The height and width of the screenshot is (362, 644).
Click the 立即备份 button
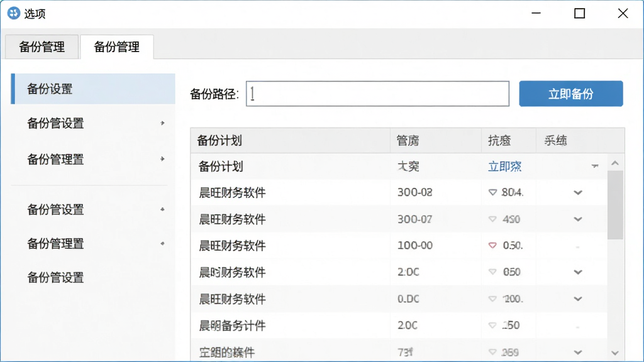point(571,94)
